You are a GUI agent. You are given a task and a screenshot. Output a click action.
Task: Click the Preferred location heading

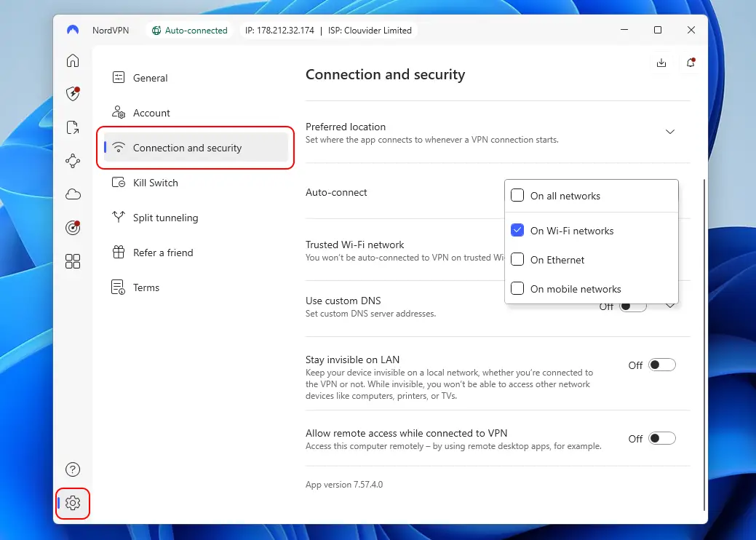click(x=346, y=127)
